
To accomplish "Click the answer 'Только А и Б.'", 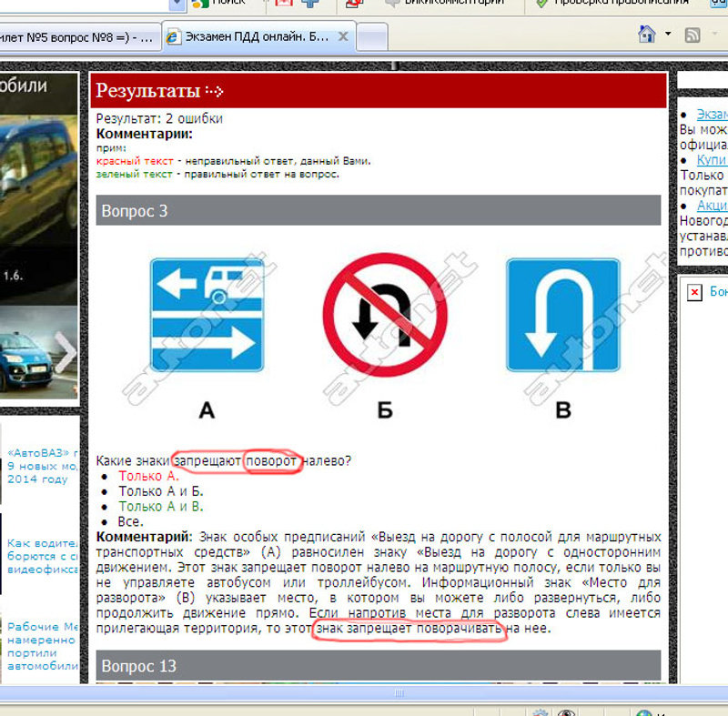I will pyautogui.click(x=161, y=491).
